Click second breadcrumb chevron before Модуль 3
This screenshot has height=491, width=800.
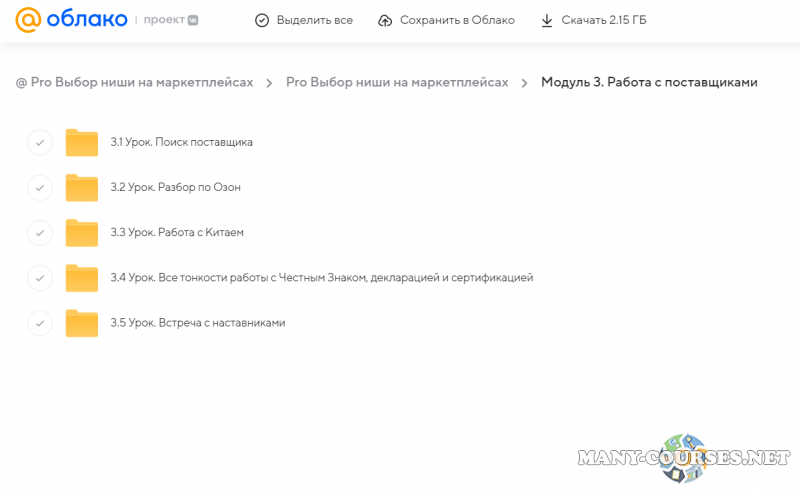click(x=524, y=83)
